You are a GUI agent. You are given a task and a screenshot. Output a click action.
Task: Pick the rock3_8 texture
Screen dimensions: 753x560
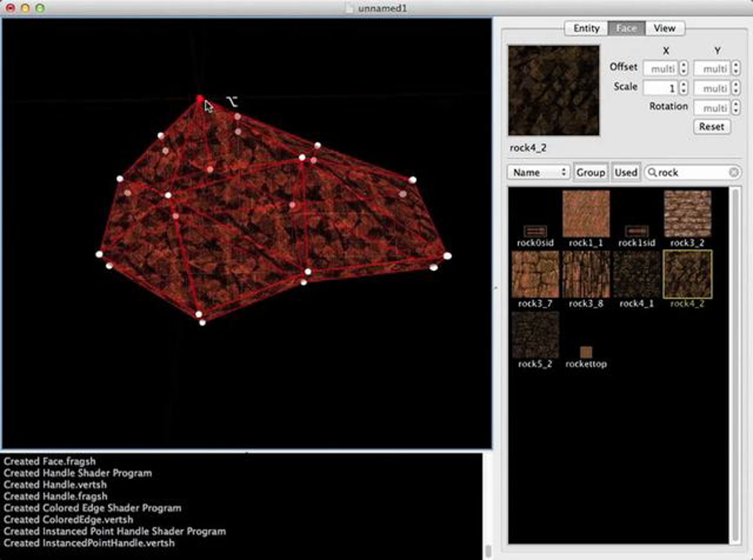tap(586, 274)
